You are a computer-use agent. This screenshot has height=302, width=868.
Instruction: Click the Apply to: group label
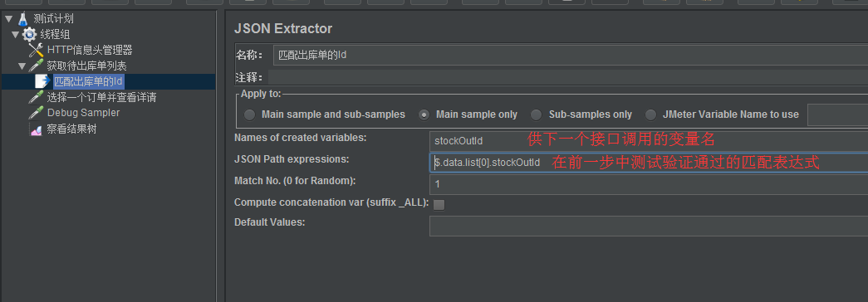tap(261, 94)
